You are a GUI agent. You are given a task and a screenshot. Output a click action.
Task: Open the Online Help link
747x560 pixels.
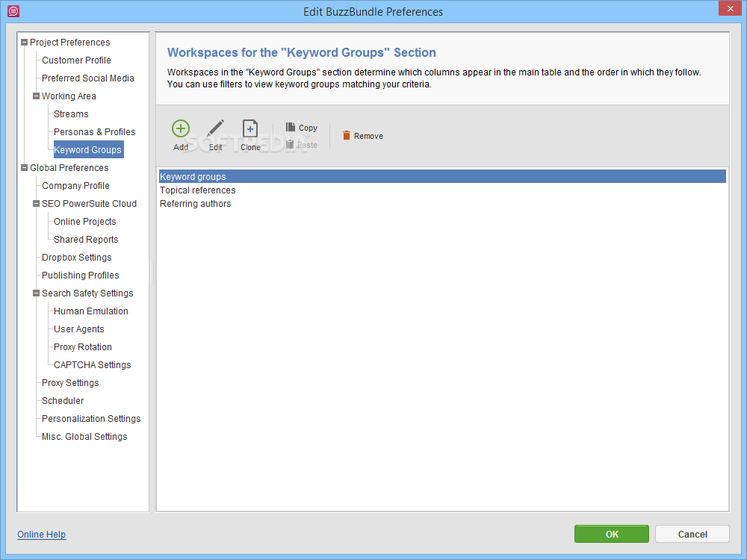41,535
